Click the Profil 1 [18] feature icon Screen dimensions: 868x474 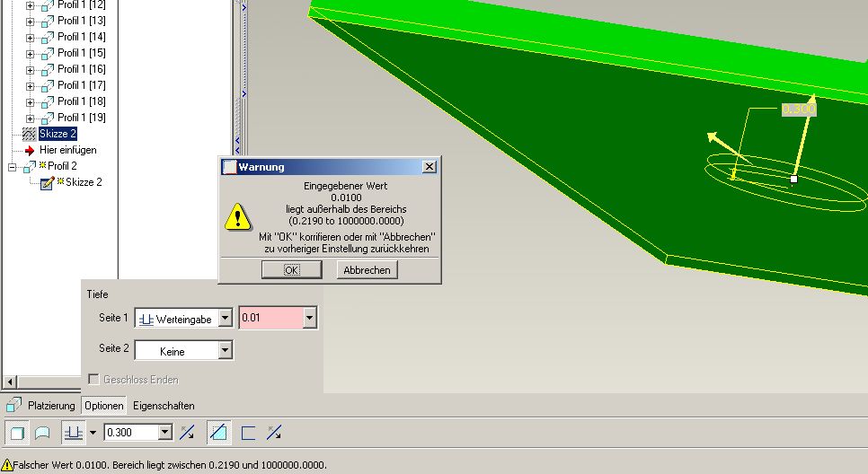tap(48, 101)
